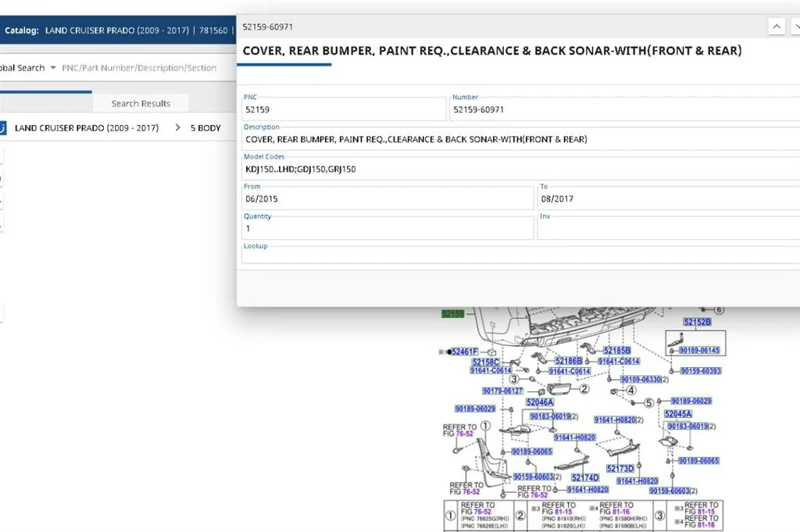Viewport: 800px width, 532px height.
Task: Switch to the Search Results tab
Action: (x=141, y=103)
